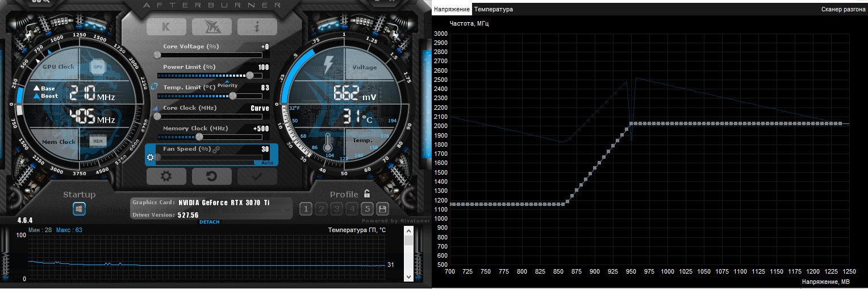Click monitoring graph scrollbar up arrow
The width and height of the screenshot is (868, 289).
(x=408, y=230)
